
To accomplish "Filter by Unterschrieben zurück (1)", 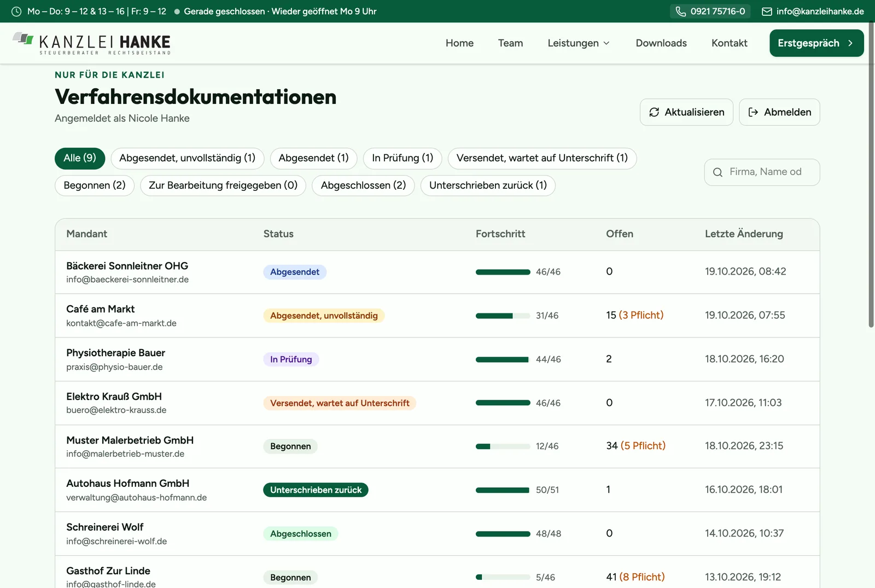I will click(x=488, y=185).
